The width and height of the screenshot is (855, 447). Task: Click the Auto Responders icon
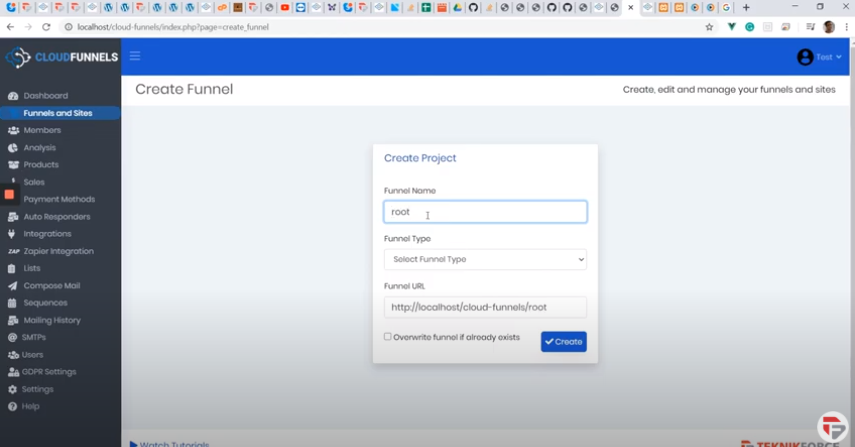coord(13,217)
